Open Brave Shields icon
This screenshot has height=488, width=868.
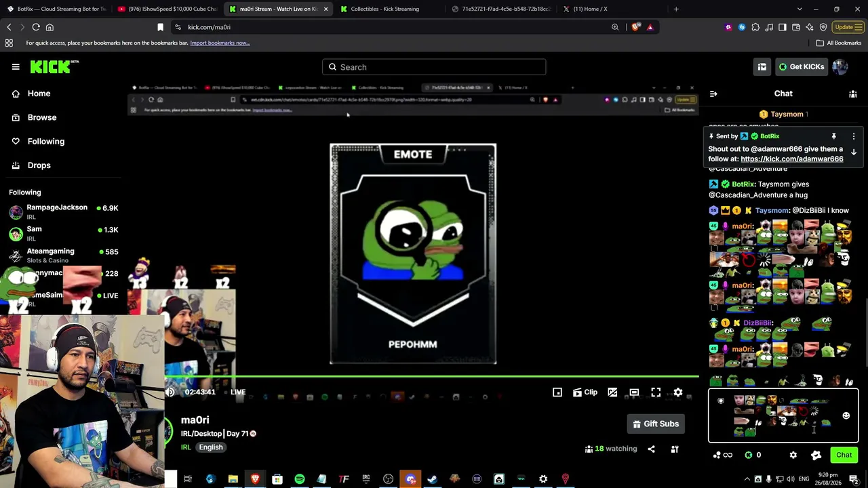(635, 27)
